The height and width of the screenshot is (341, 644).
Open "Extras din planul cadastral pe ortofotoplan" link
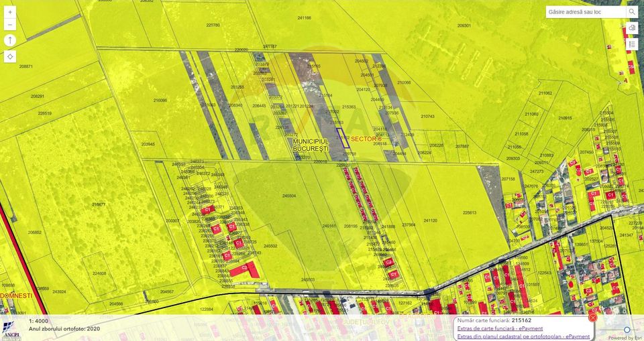523,336
